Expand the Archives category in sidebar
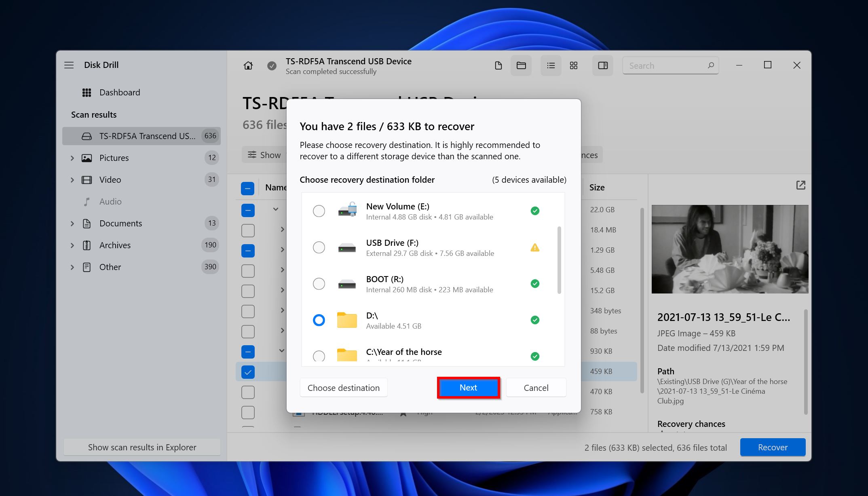 tap(72, 245)
